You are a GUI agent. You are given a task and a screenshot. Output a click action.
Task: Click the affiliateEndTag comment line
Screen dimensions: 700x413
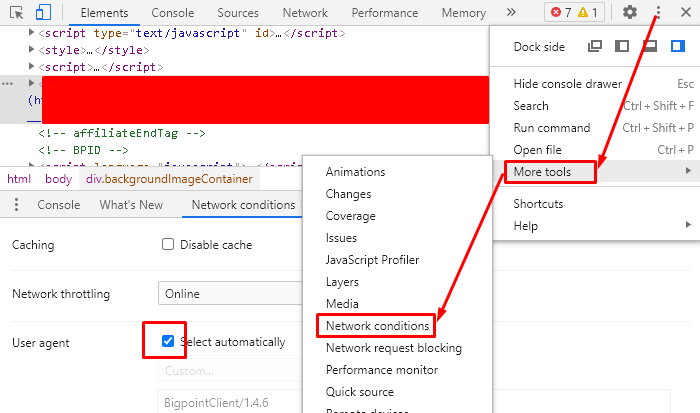122,133
